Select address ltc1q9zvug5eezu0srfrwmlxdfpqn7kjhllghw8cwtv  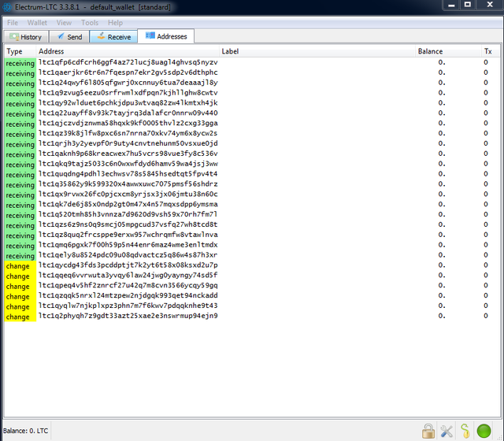[128, 93]
